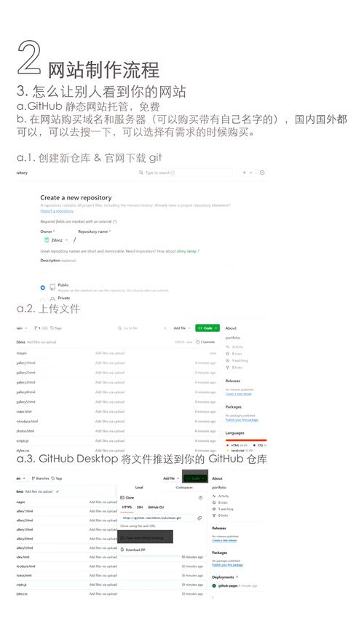Click Tags icon in a.2 screenshot
The height and width of the screenshot is (637, 364).
click(52, 328)
